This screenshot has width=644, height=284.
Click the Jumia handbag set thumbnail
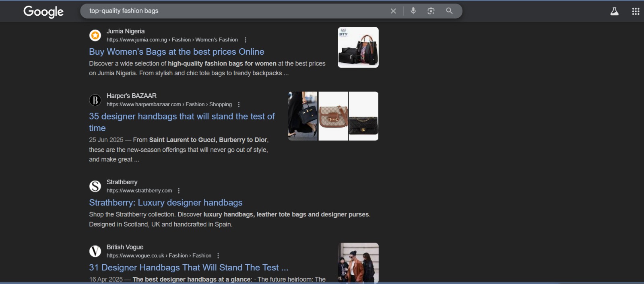click(358, 47)
